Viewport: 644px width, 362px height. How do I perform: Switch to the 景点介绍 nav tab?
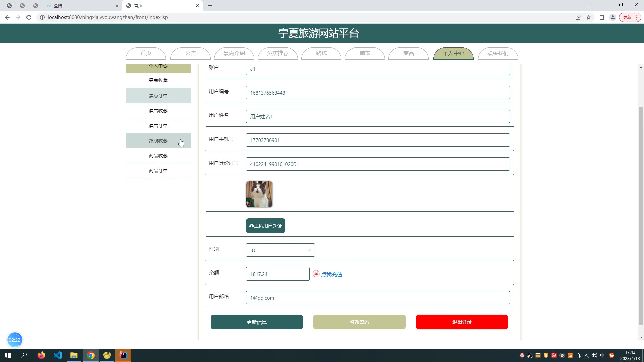tap(234, 53)
